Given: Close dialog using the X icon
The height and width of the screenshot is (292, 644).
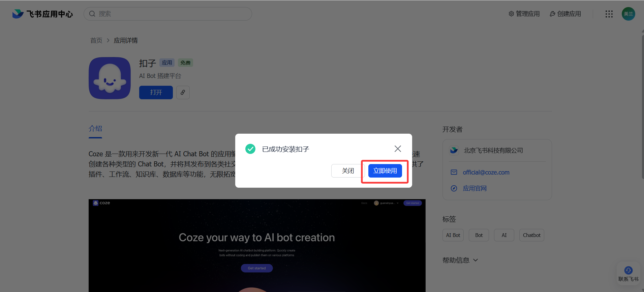Looking at the screenshot, I should 398,149.
